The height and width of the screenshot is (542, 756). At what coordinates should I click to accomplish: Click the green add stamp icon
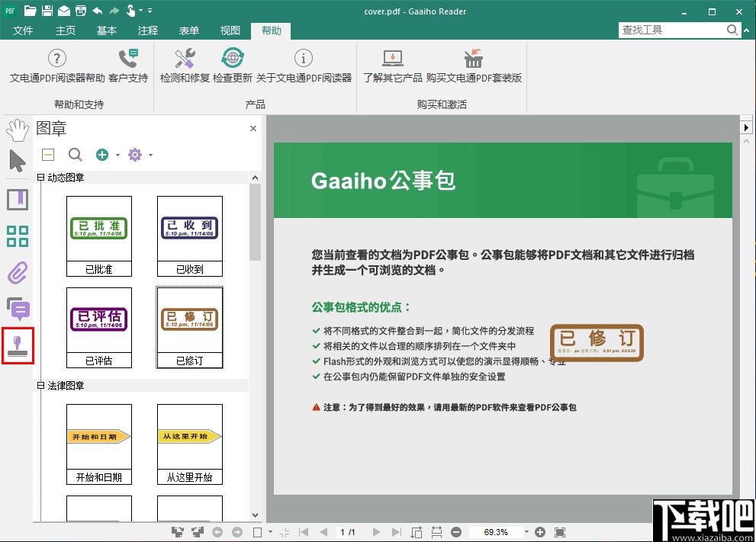pyautogui.click(x=102, y=155)
